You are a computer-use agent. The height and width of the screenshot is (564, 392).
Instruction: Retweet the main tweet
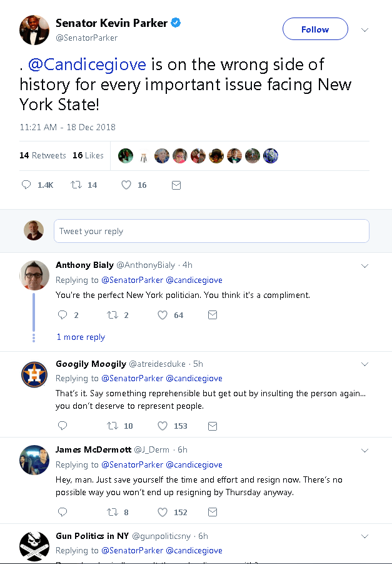[x=78, y=185]
